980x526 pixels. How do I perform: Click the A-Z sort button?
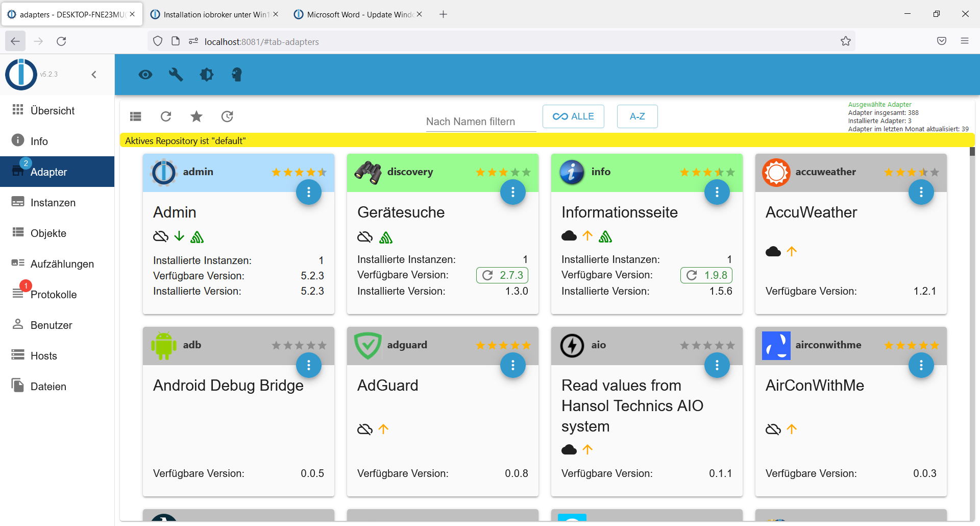click(x=637, y=116)
